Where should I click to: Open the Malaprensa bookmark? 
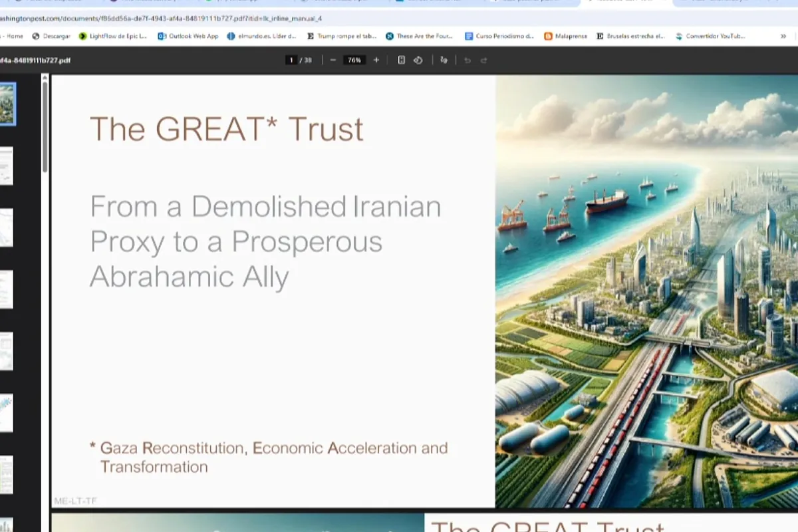[x=566, y=36]
